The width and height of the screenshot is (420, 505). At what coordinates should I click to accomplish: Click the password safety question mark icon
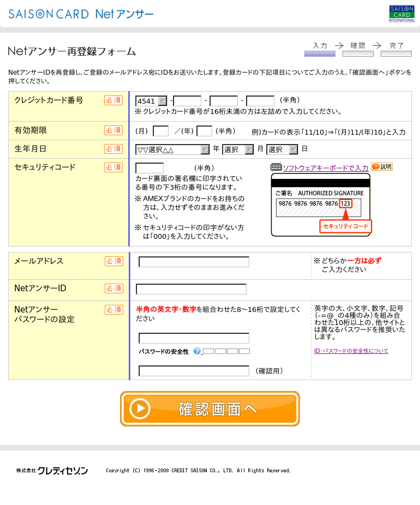pyautogui.click(x=197, y=351)
